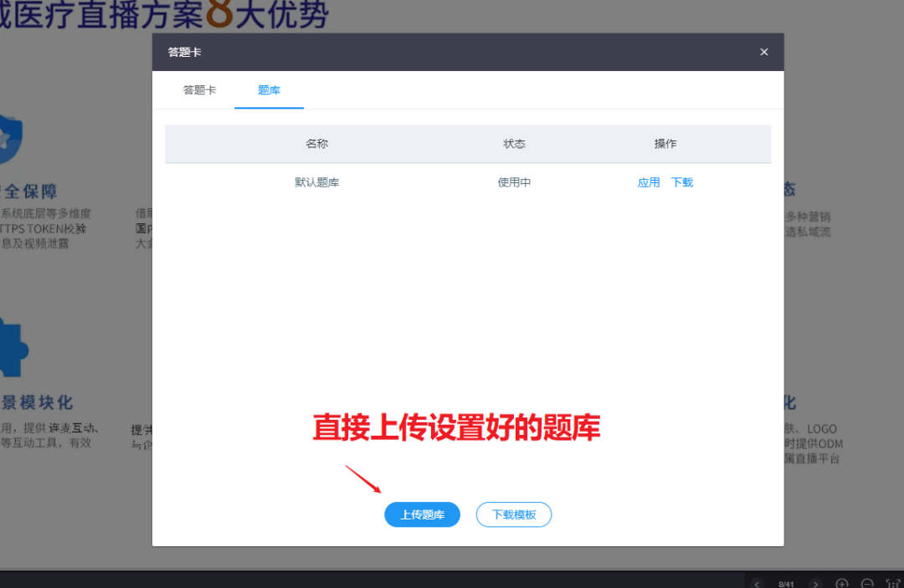This screenshot has width=904, height=588.
Task: Click the 8/41 page indicator
Action: 786,584
